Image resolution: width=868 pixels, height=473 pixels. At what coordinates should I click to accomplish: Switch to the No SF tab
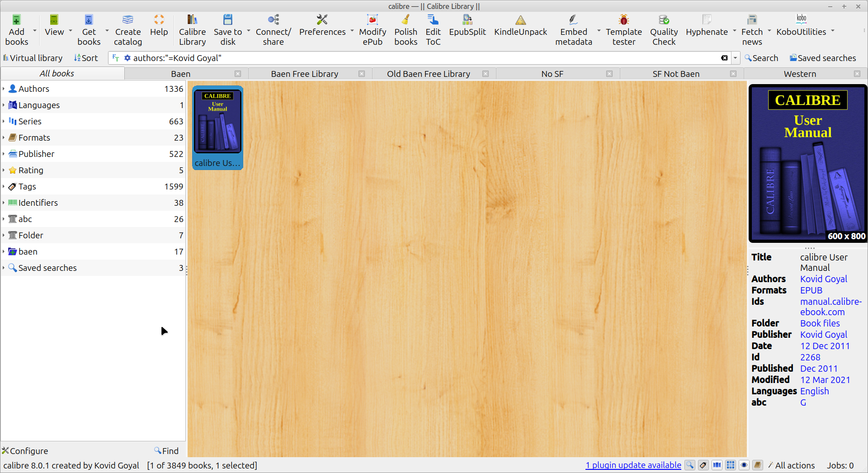coord(552,74)
